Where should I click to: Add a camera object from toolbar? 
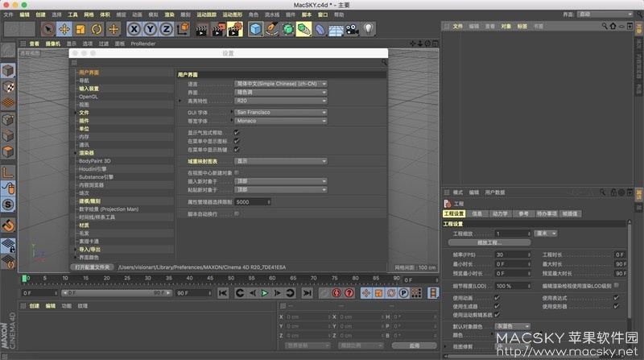point(352,29)
